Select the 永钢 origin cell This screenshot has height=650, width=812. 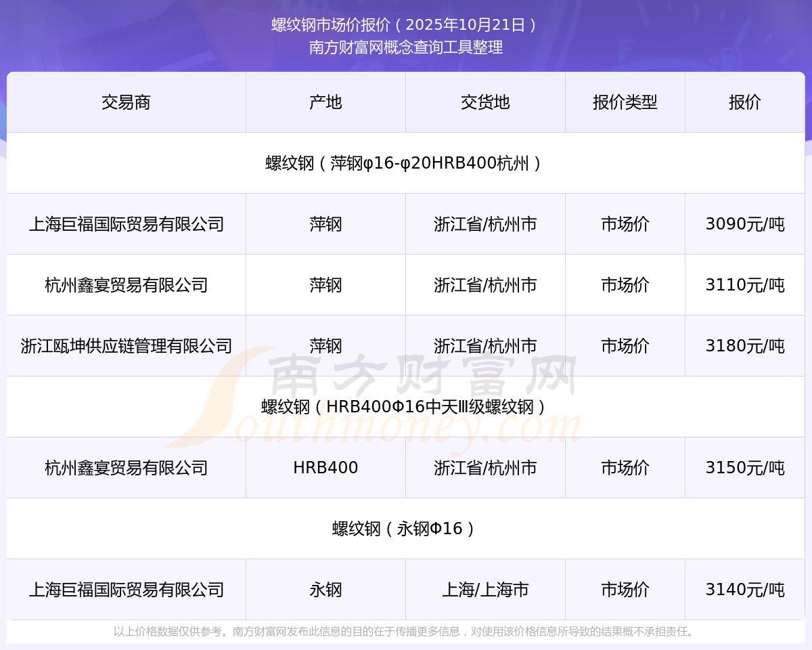tap(325, 590)
